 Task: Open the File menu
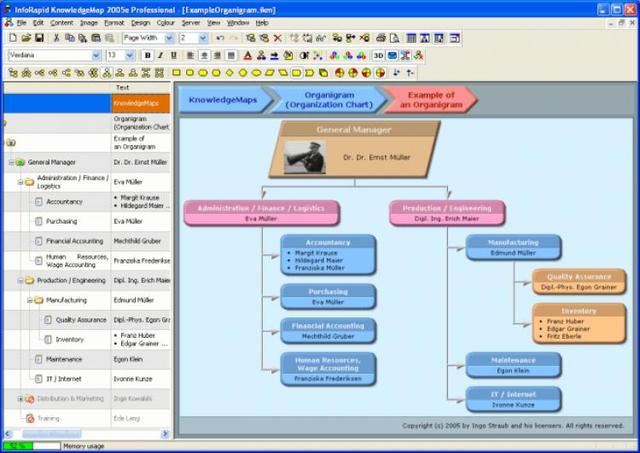tap(21, 23)
